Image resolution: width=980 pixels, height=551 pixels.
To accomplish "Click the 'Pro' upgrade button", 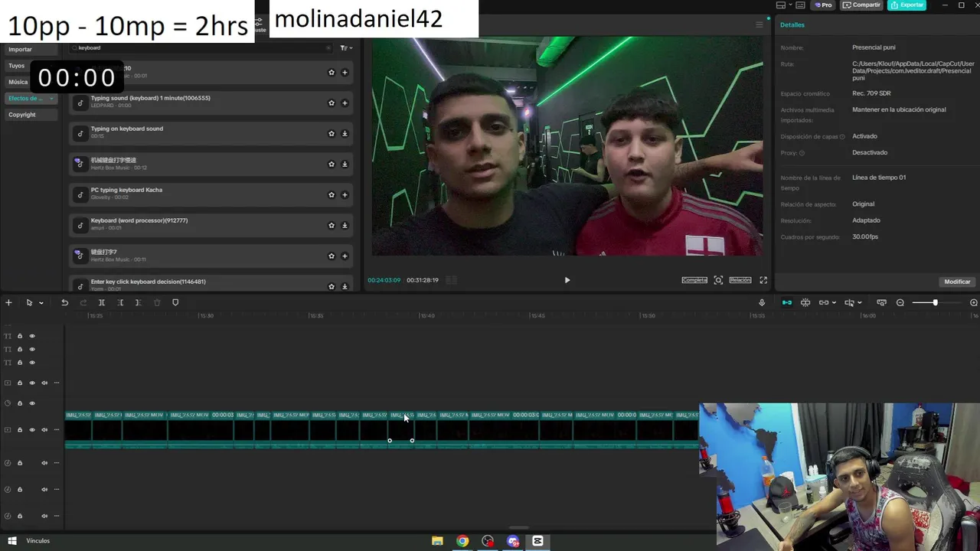I will 823,5.
